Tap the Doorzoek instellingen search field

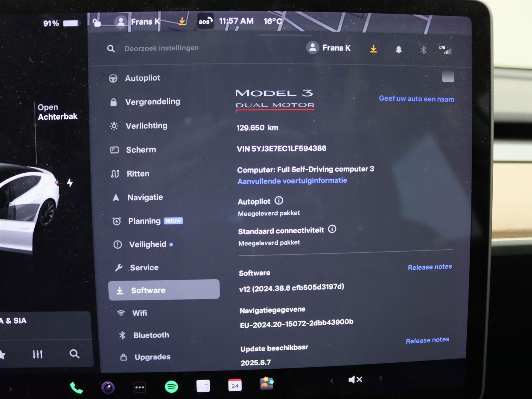point(162,48)
